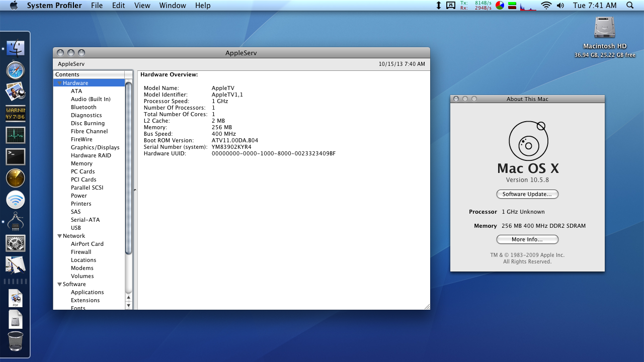
Task: Click the scroll down arrow in Contents list
Action: click(128, 305)
